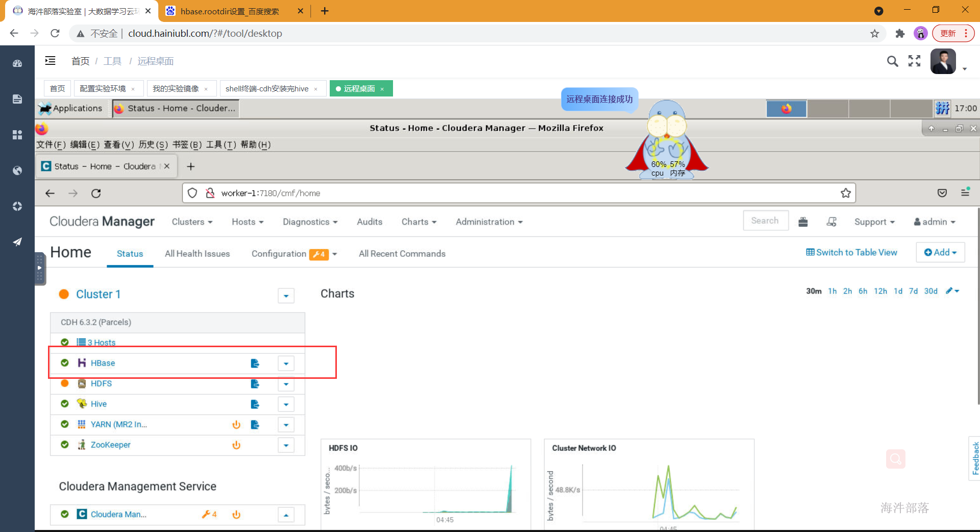Open the Diagnostics menu

tap(310, 222)
